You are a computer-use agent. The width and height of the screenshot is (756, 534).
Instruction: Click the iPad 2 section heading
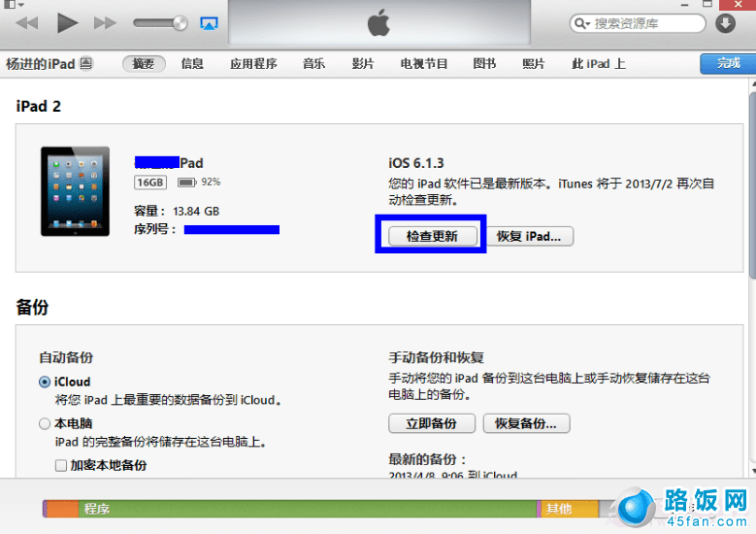point(39,106)
